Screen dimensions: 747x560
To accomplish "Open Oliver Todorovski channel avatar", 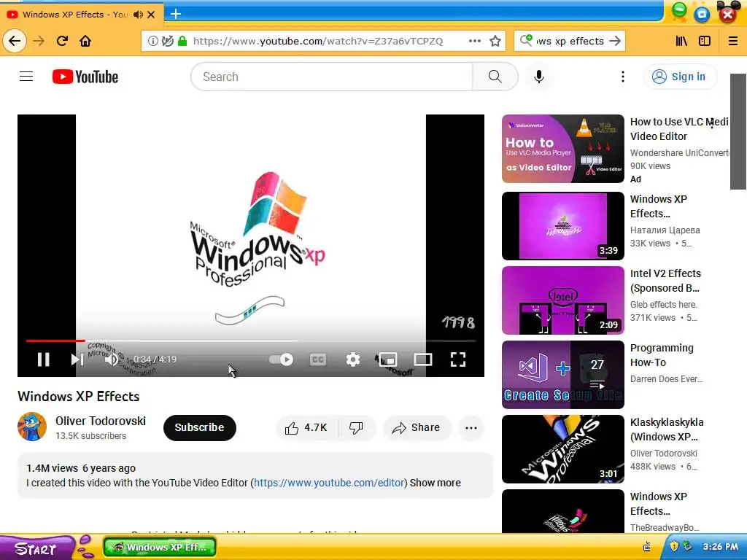I will [32, 427].
